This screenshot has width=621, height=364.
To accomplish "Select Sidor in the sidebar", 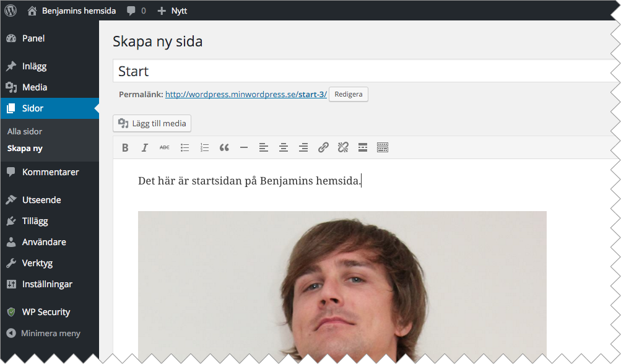I will (50, 108).
